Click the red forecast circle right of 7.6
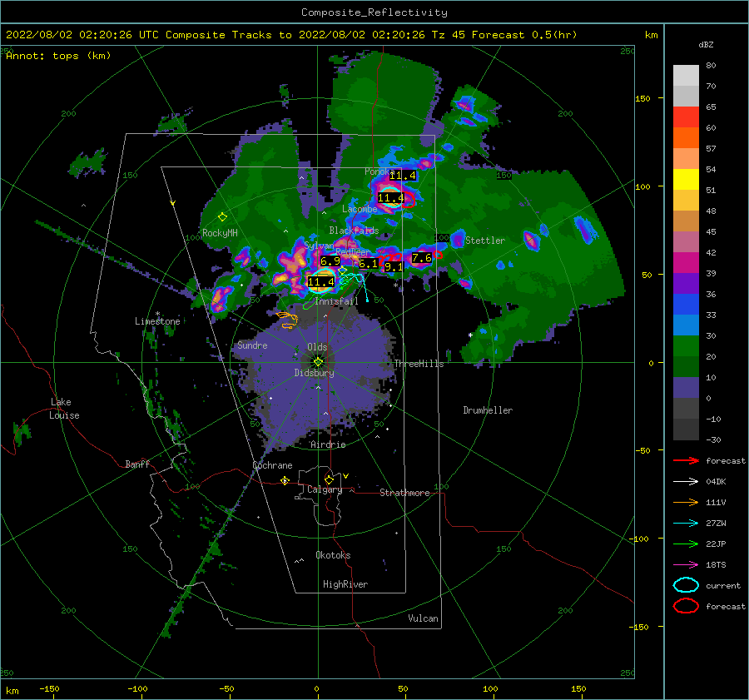 pos(438,256)
